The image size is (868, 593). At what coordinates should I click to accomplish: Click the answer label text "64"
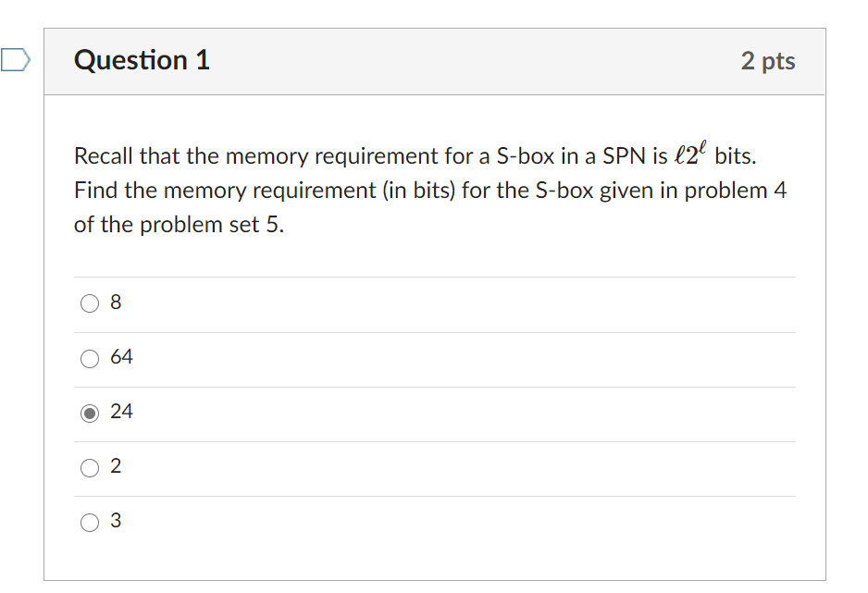pyautogui.click(x=121, y=357)
